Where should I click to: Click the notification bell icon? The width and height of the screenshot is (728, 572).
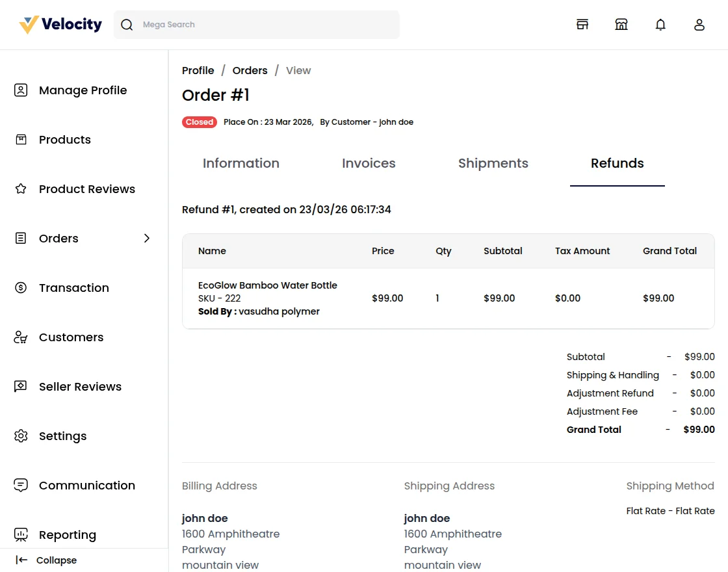[x=660, y=24]
